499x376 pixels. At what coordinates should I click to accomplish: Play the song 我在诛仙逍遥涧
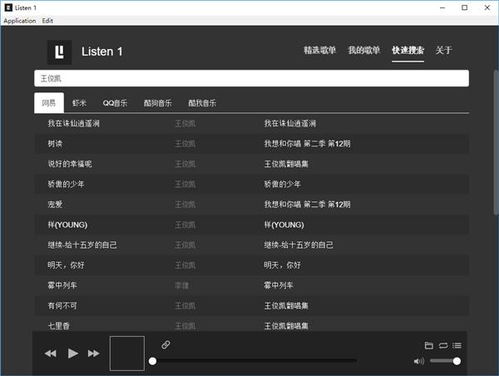click(x=74, y=124)
